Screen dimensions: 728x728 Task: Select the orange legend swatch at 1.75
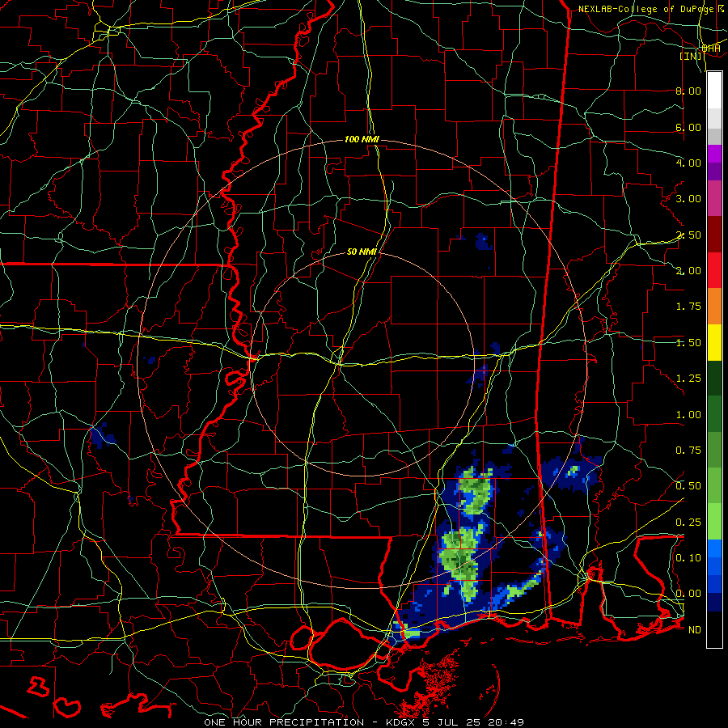click(x=714, y=306)
